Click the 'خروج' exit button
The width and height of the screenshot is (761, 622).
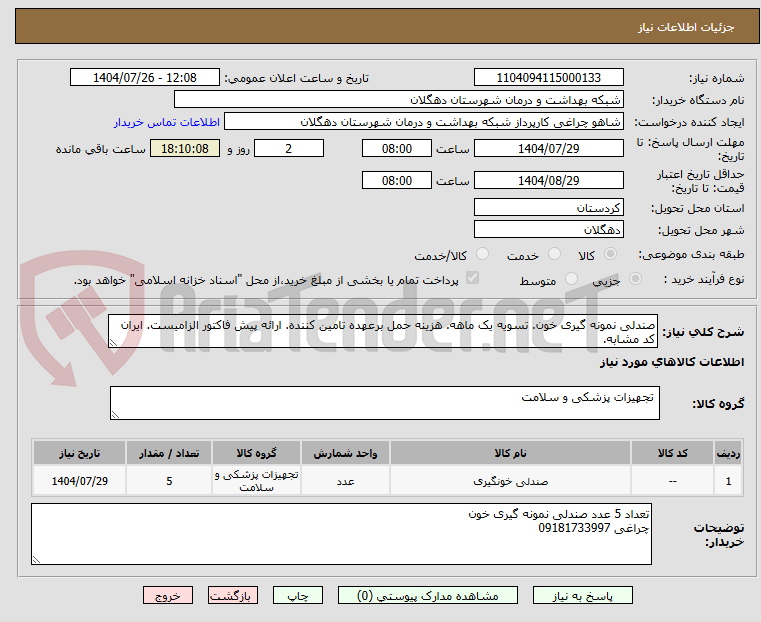point(167,595)
